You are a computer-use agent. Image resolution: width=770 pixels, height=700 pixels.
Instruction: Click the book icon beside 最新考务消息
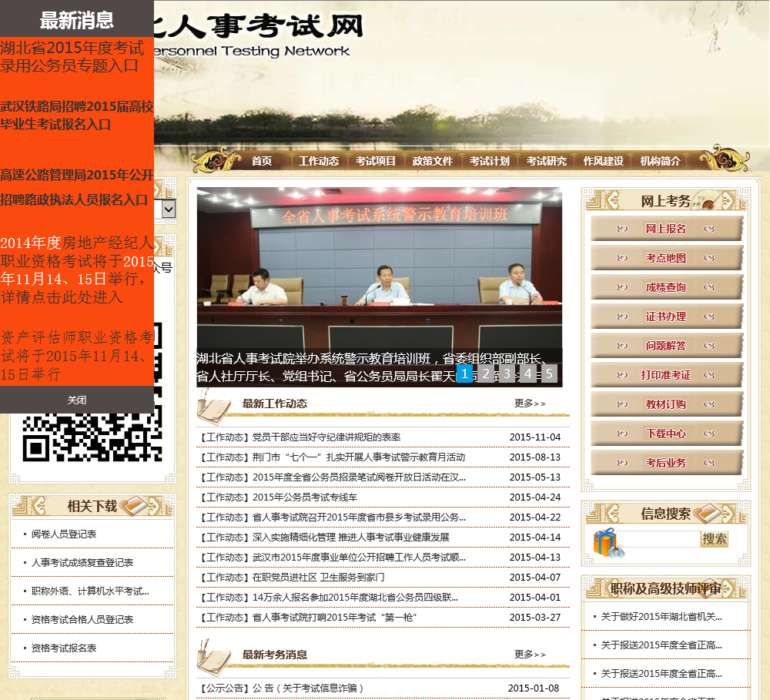click(213, 658)
